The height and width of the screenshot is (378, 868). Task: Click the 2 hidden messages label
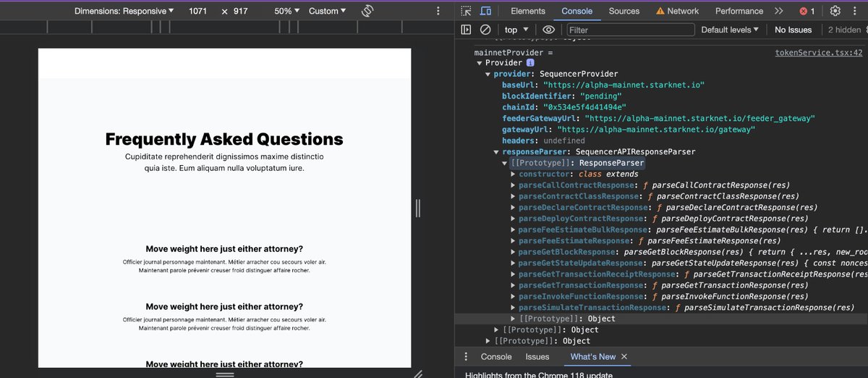(844, 30)
